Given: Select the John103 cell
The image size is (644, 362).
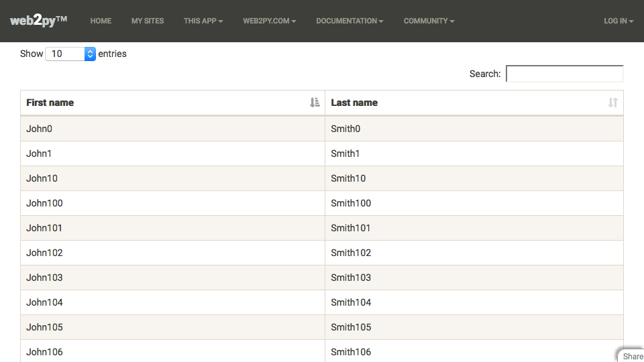Looking at the screenshot, I should tap(172, 278).
